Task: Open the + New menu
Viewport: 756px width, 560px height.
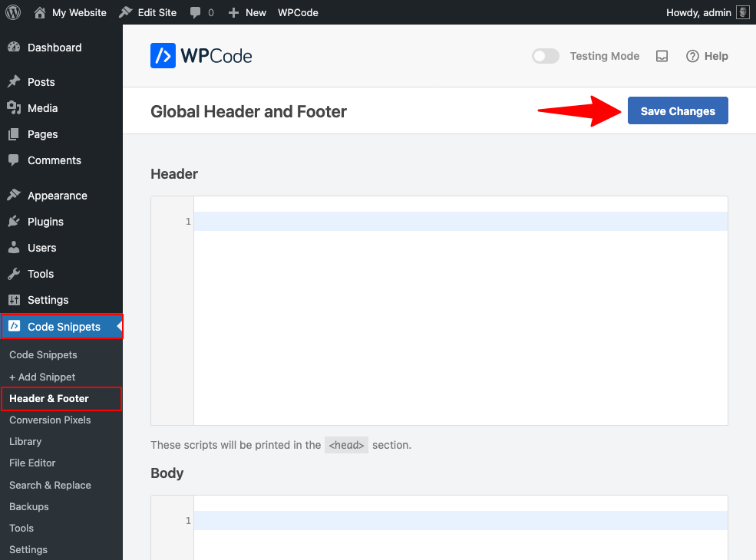Action: (247, 12)
